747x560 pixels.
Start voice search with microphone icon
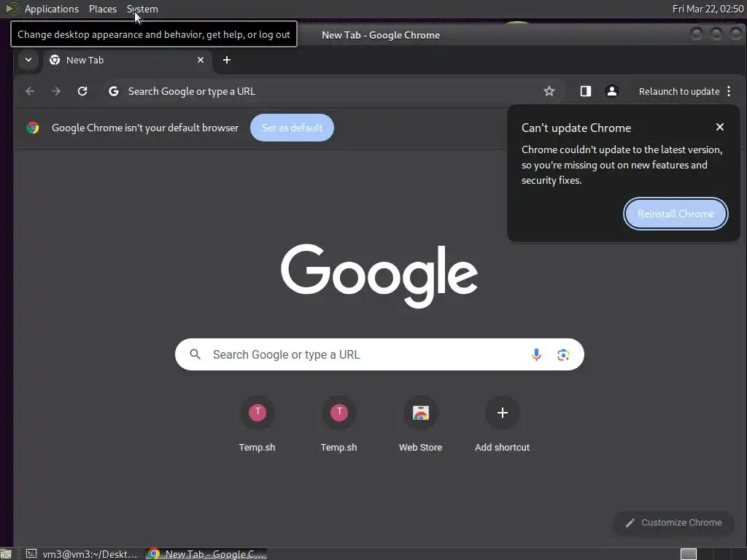click(536, 354)
